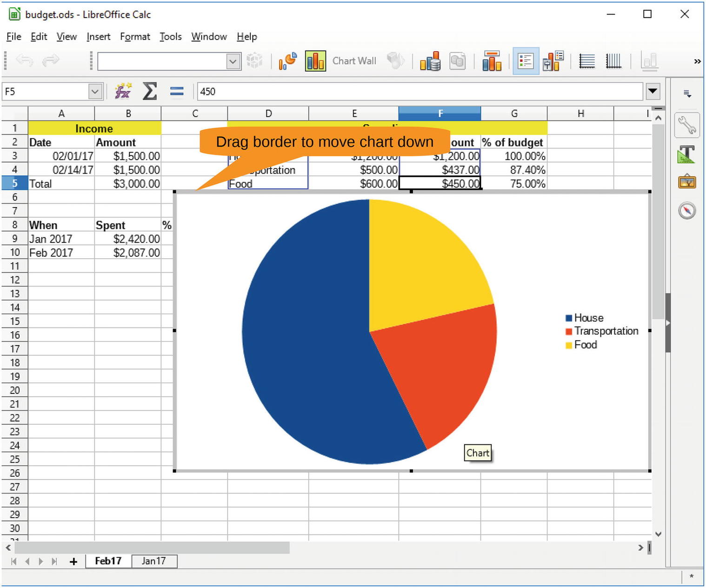Go to next sheet navigation arrow
This screenshot has width=706, height=588.
point(41,561)
